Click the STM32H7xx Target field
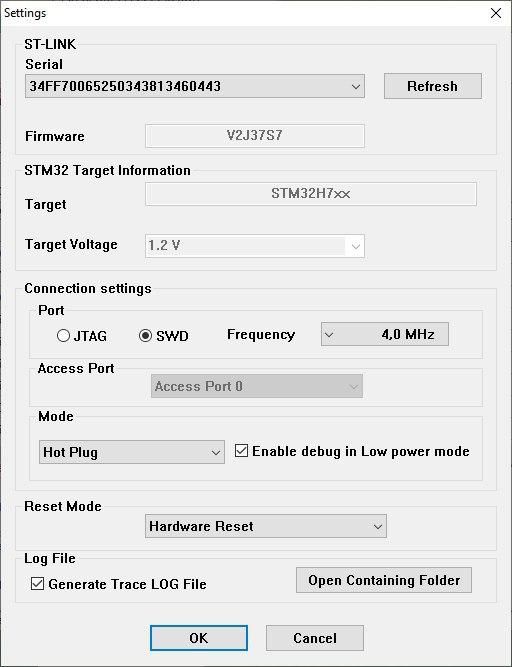Viewport: 512px width, 667px height. tap(311, 194)
